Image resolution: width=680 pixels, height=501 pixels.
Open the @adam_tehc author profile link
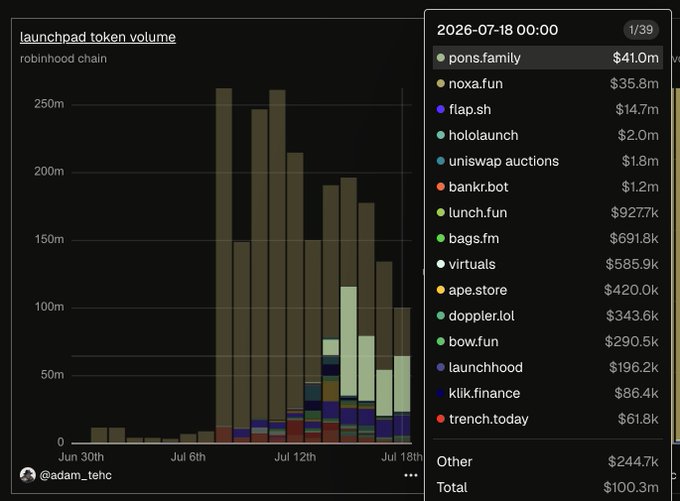tap(75, 475)
